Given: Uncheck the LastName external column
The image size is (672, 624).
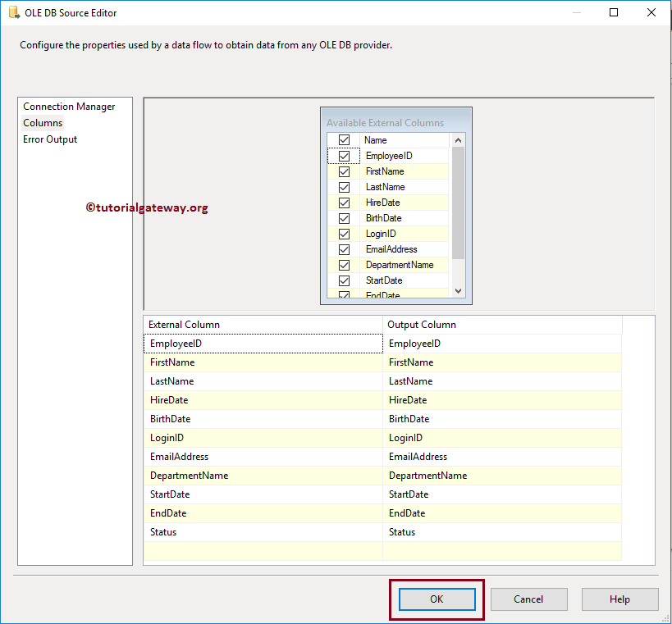Looking at the screenshot, I should (x=344, y=187).
